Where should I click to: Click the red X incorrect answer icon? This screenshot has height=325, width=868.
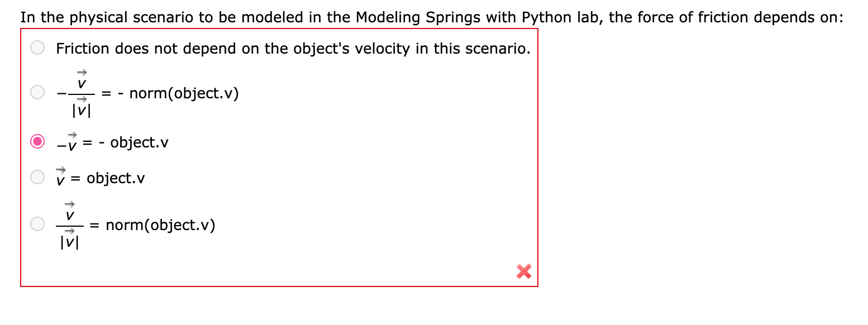pyautogui.click(x=523, y=272)
